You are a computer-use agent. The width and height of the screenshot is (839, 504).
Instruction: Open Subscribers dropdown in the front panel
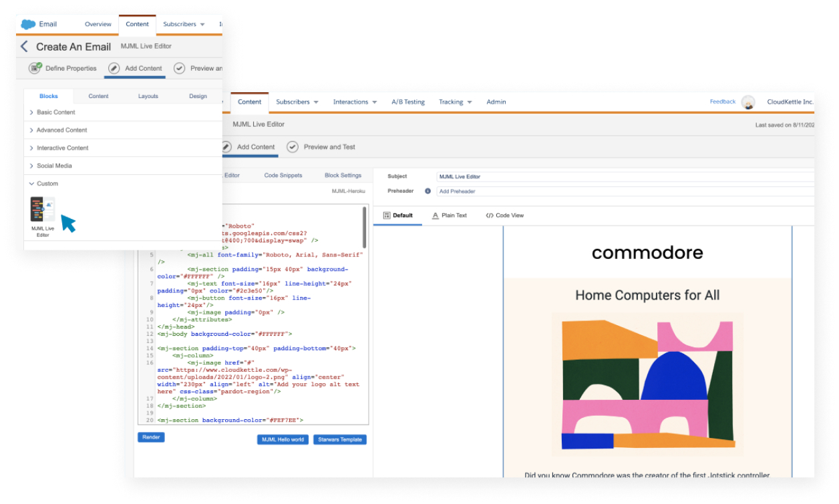tap(184, 24)
